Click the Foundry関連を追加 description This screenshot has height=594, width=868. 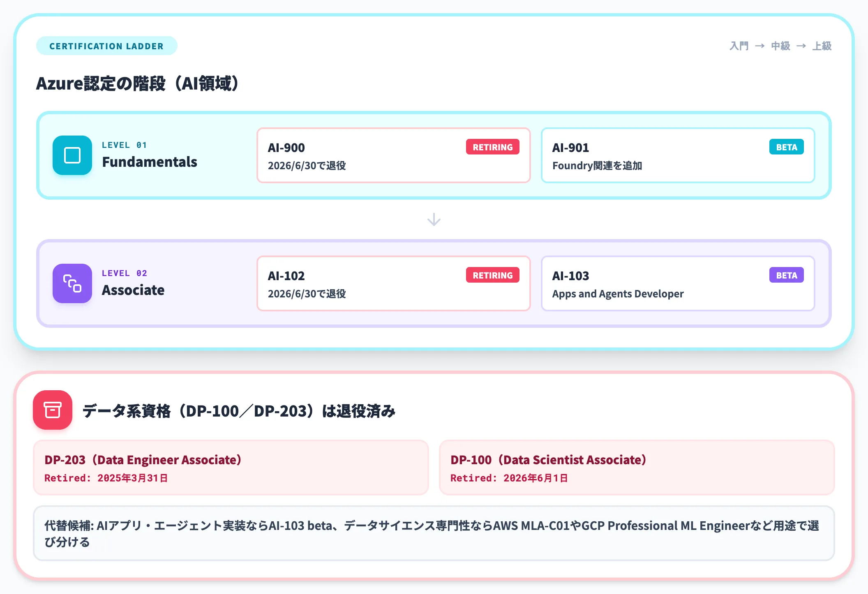coord(597,166)
